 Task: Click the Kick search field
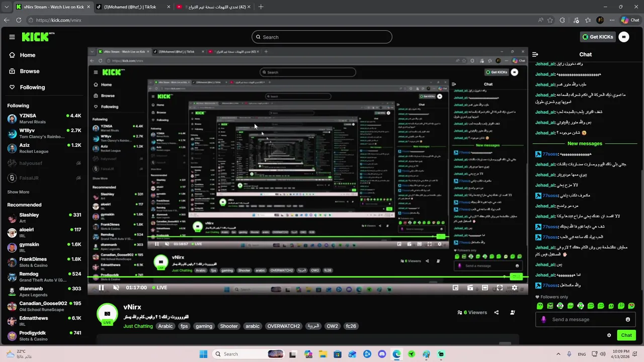322,37
